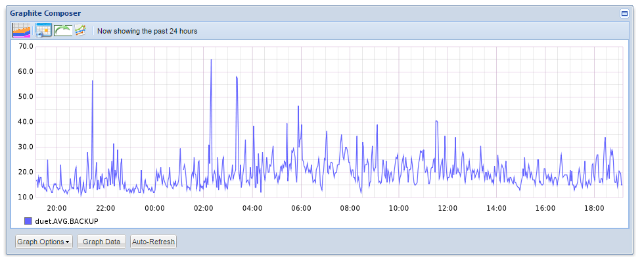Open the create from URL icon
The height and width of the screenshot is (264, 644).
click(x=80, y=30)
